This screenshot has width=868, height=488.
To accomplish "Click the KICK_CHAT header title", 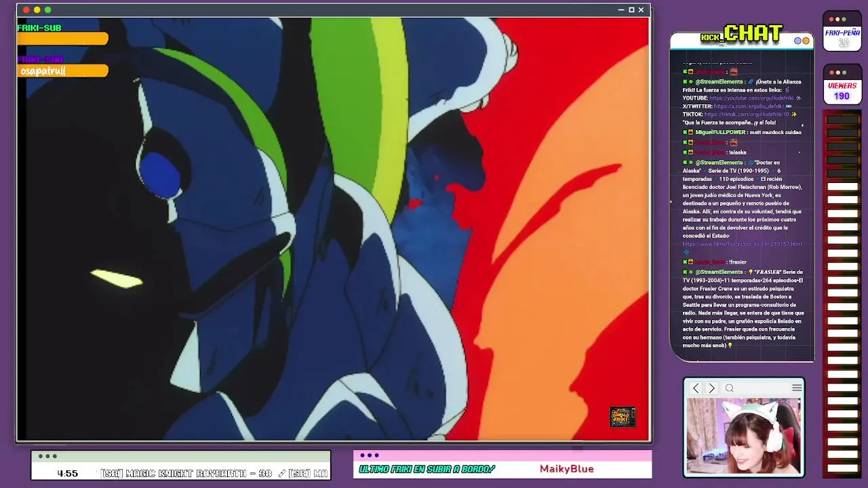I will [742, 34].
